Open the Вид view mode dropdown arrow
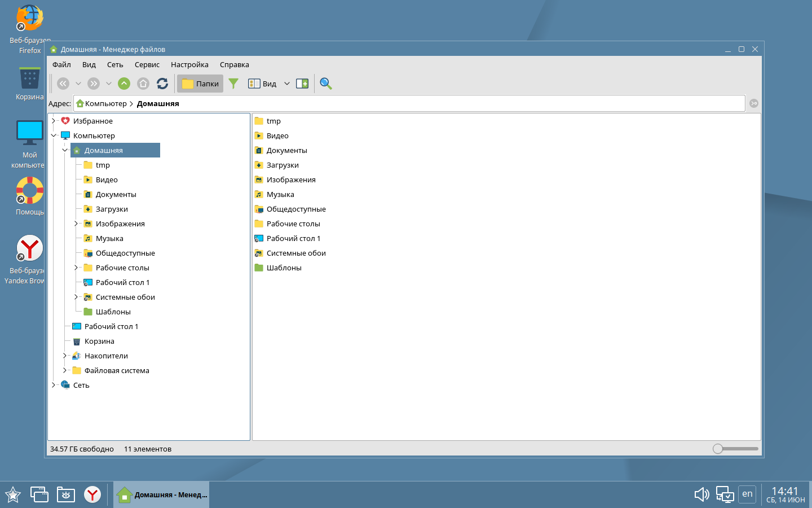This screenshot has width=812, height=508. [x=287, y=84]
